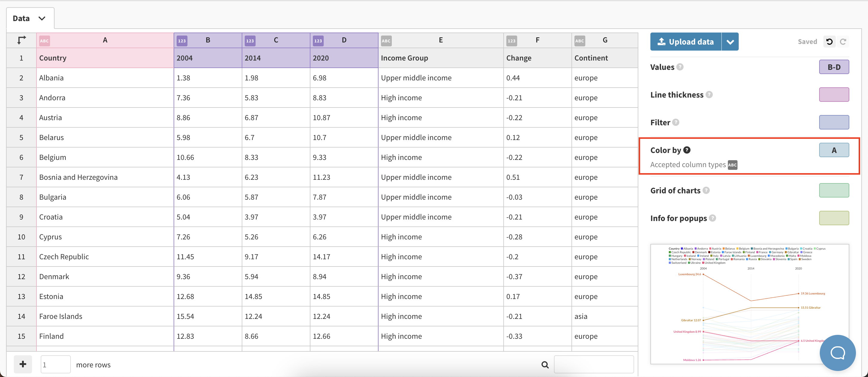
Task: Click the Income Group header cell
Action: (441, 58)
